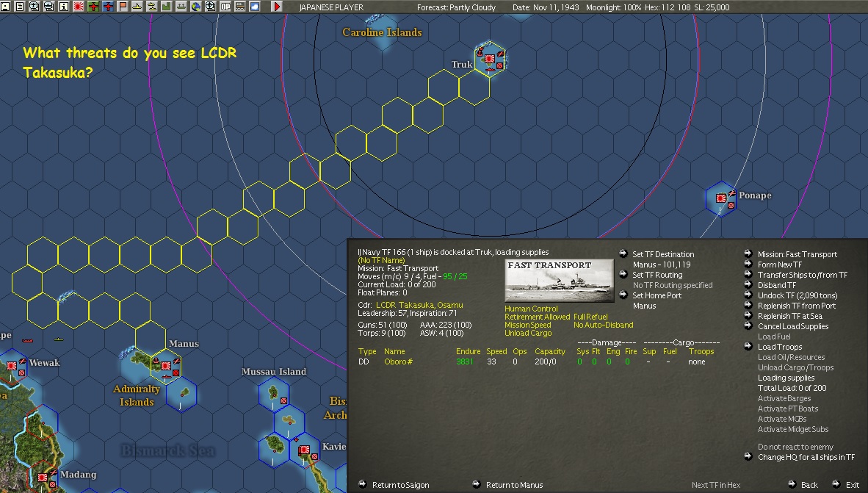Select the Truk base hex icon
The height and width of the screenshot is (493, 868).
(490, 59)
